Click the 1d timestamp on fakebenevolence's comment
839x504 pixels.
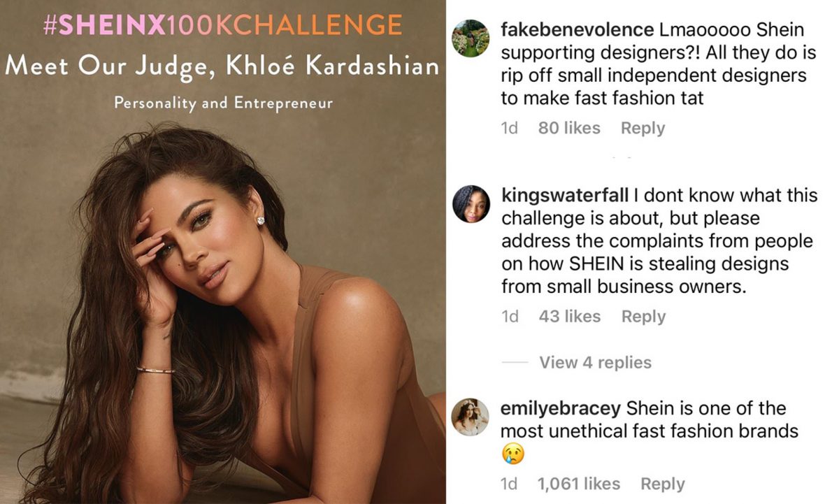click(x=510, y=128)
